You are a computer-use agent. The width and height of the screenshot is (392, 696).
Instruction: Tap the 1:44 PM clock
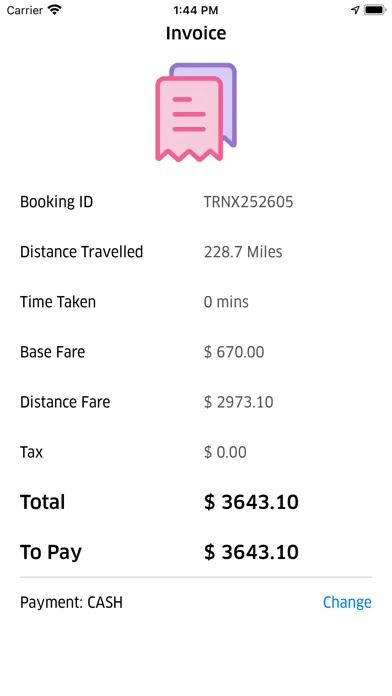[x=196, y=10]
